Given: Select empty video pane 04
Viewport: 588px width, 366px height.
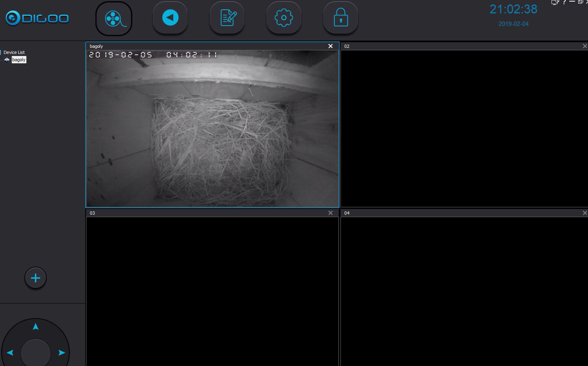Looking at the screenshot, I should [x=464, y=291].
